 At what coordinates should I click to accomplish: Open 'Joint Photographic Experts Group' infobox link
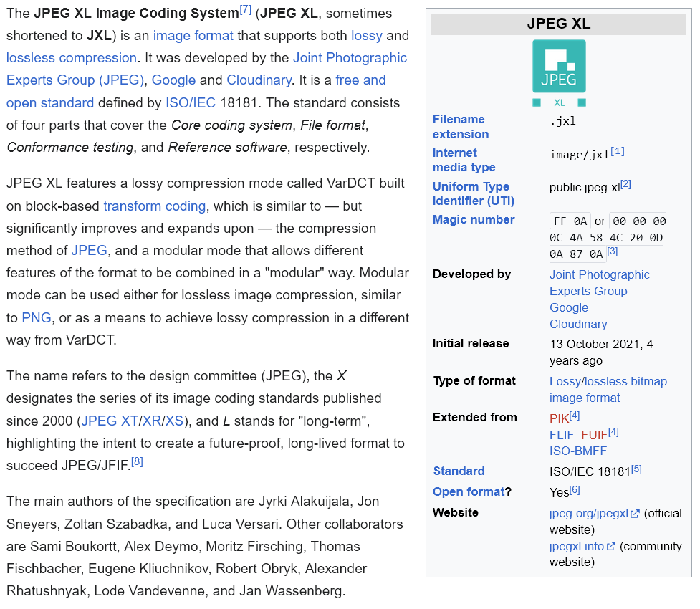(x=600, y=282)
